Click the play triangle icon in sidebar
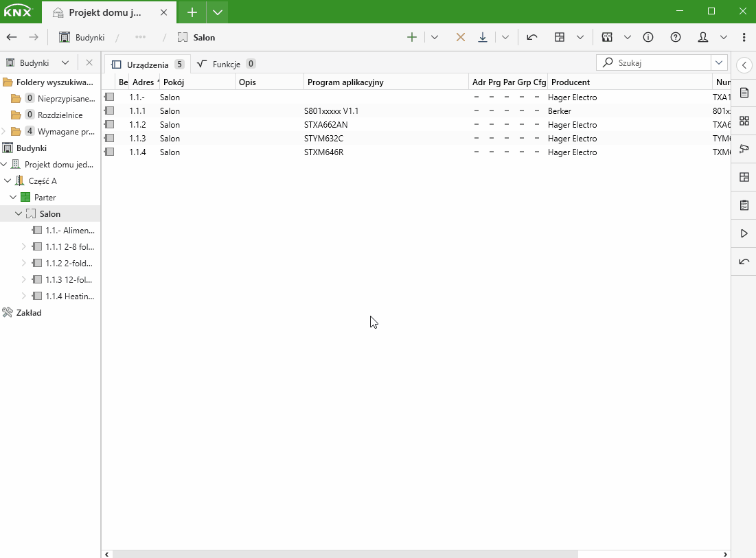This screenshot has width=756, height=558. (x=744, y=233)
